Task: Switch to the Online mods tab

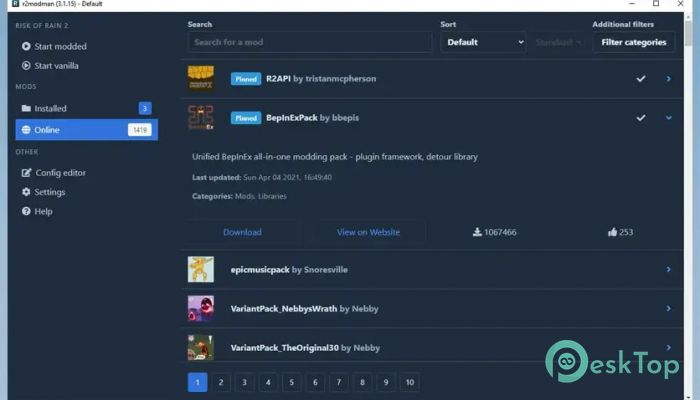Action: [x=87, y=129]
